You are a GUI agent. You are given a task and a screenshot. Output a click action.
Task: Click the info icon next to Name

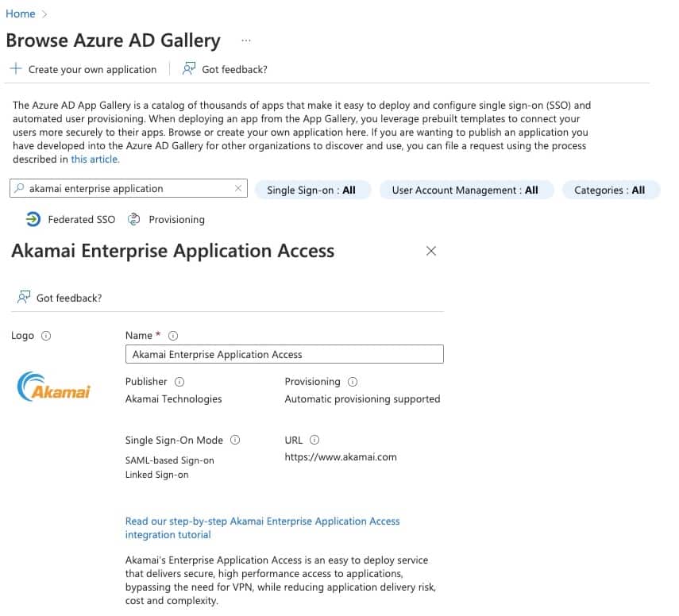173,336
